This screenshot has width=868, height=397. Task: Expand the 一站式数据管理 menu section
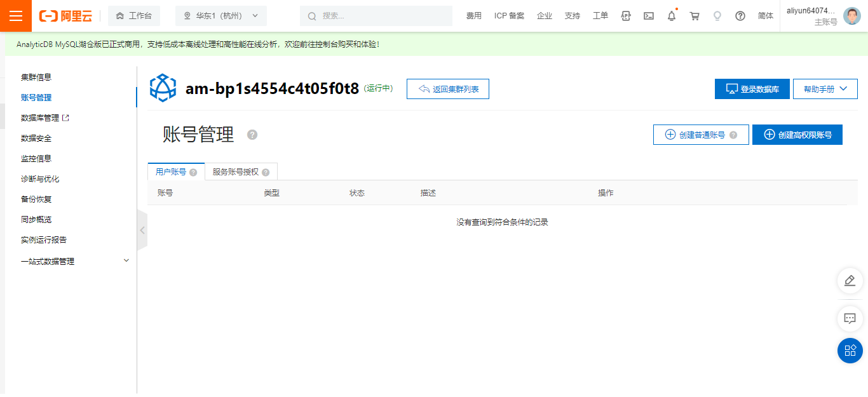[75, 261]
